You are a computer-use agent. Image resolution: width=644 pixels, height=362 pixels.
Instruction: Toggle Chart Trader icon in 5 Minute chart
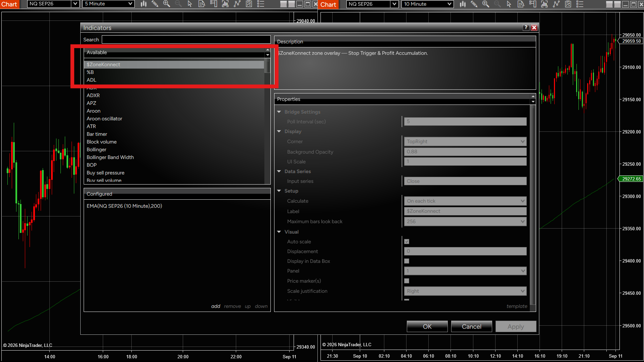(x=213, y=4)
